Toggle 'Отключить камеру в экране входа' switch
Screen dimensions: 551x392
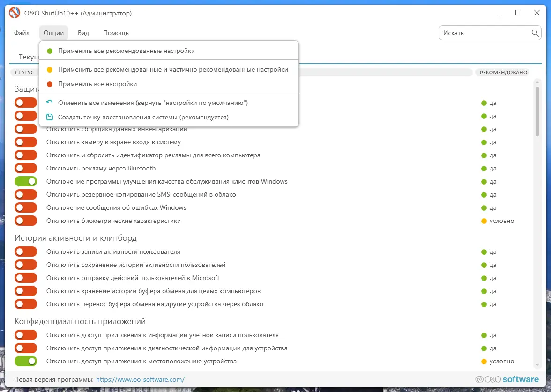[26, 142]
